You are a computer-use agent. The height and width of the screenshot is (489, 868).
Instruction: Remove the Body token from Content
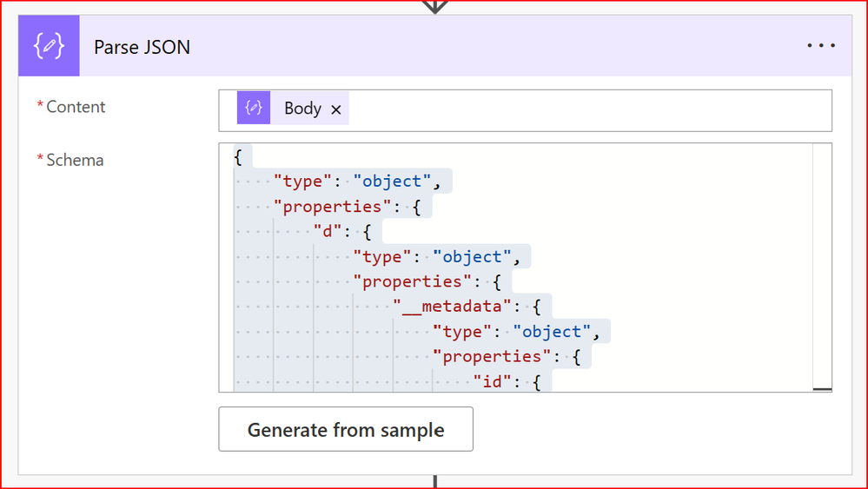336,109
